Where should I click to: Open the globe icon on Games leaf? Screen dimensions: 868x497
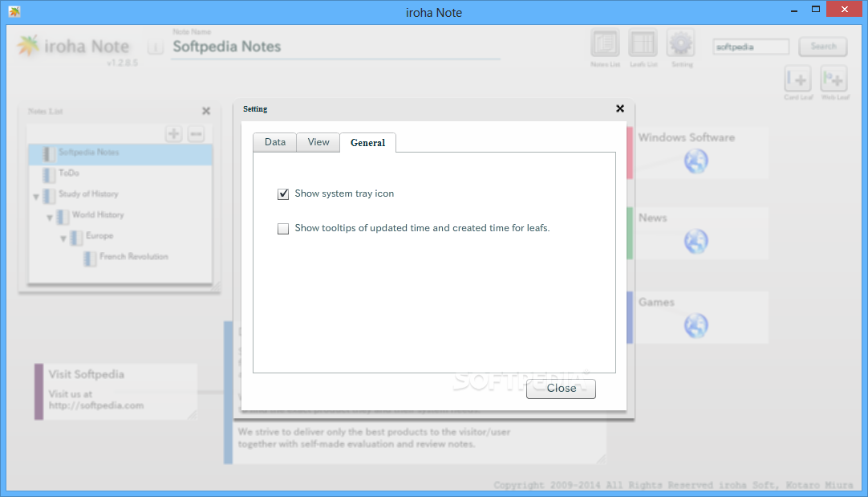(x=696, y=325)
